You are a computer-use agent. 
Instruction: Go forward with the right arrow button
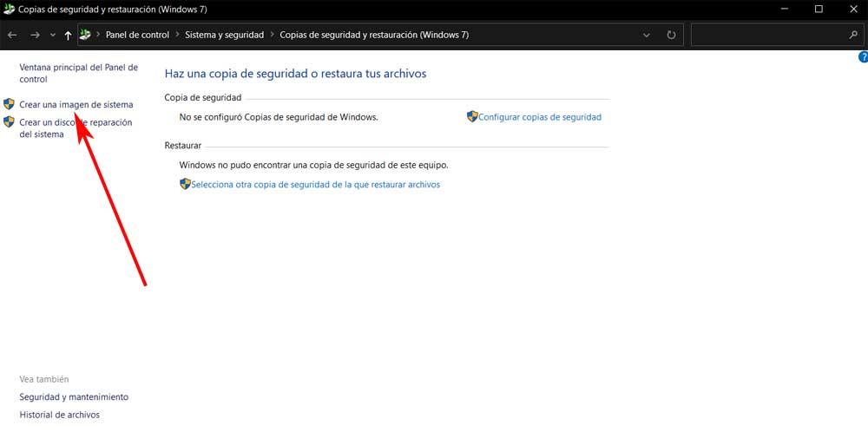click(x=35, y=35)
